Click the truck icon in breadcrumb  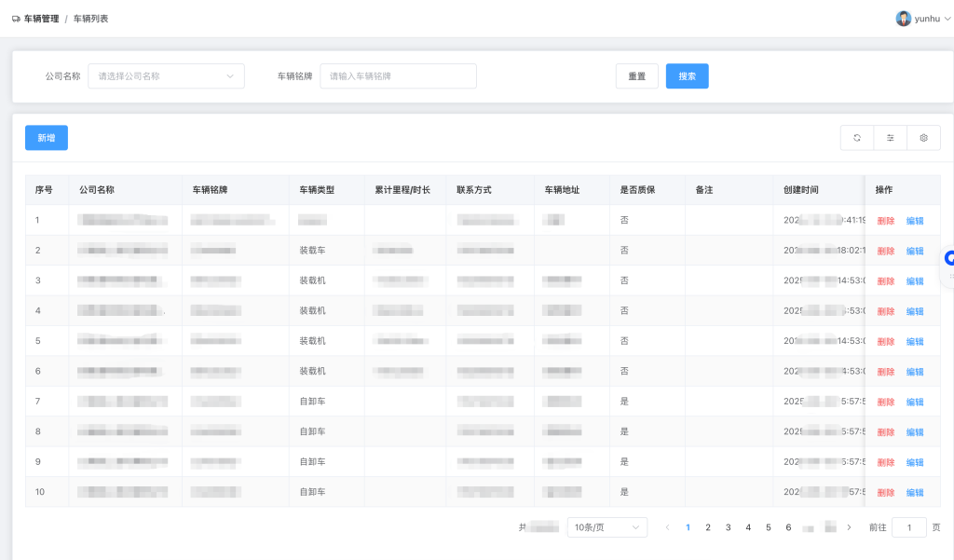click(x=16, y=19)
